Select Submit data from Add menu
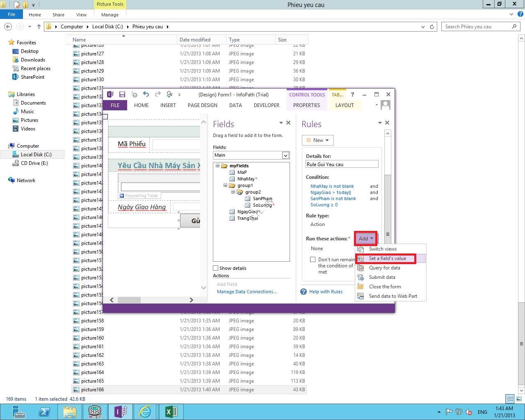 (x=382, y=277)
